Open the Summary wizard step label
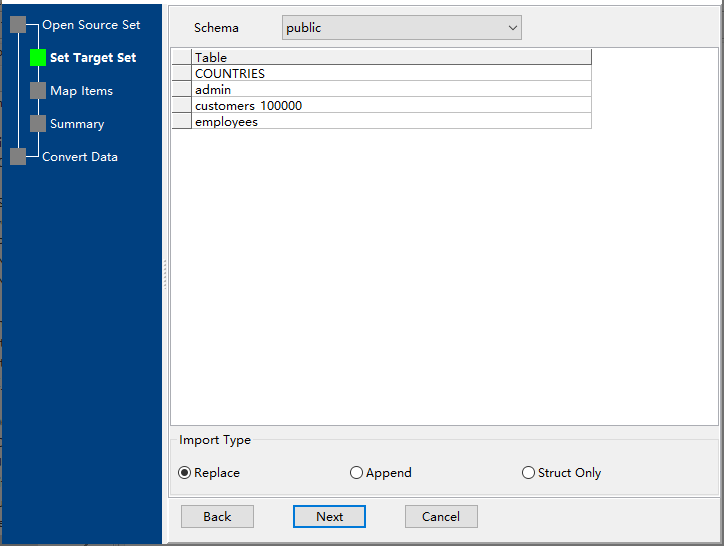Screen dimensions: 724x546 77,124
